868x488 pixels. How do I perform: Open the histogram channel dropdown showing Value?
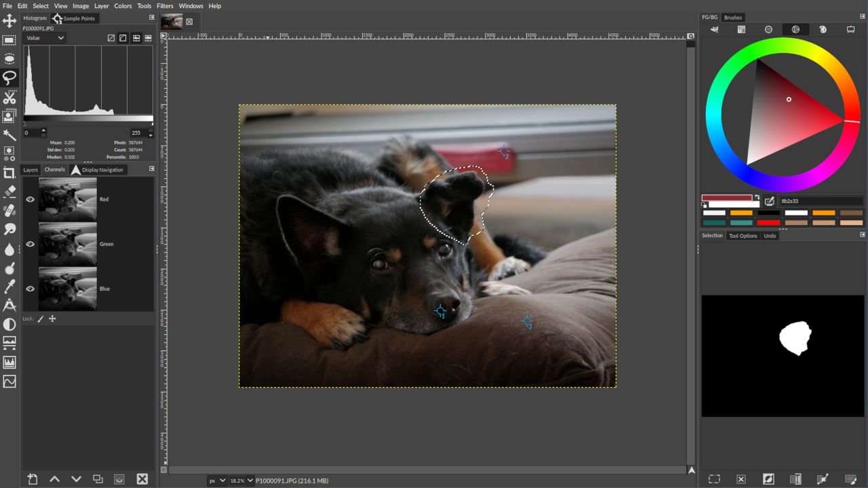coord(44,38)
